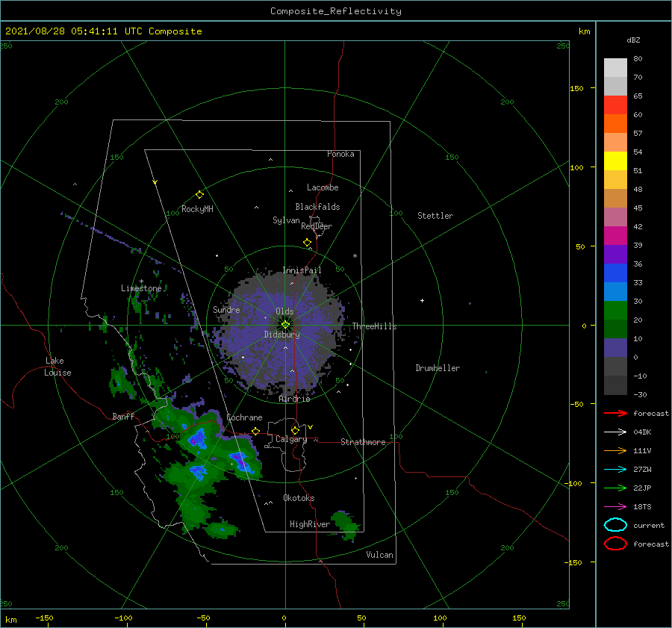This screenshot has width=672, height=628.
Task: Click the Sundre label
Action: click(x=226, y=309)
